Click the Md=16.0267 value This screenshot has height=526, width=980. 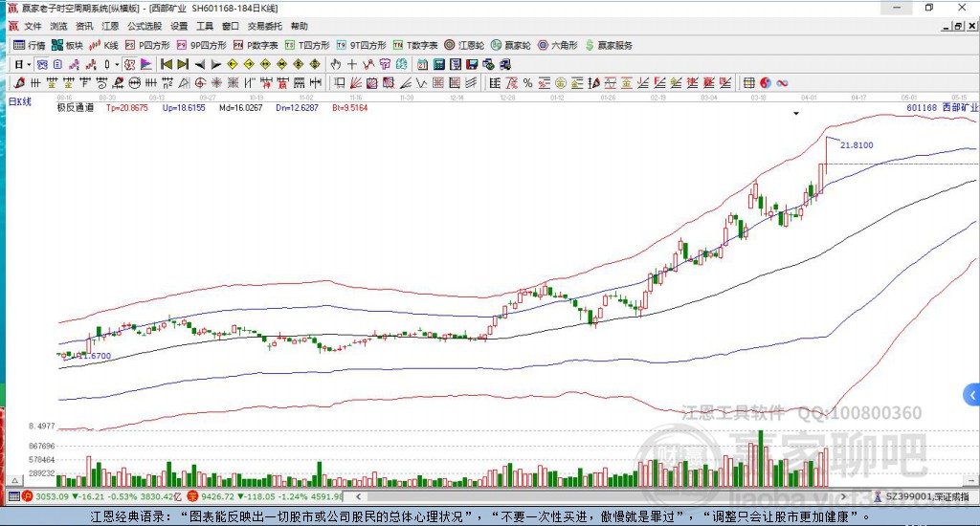coord(240,107)
